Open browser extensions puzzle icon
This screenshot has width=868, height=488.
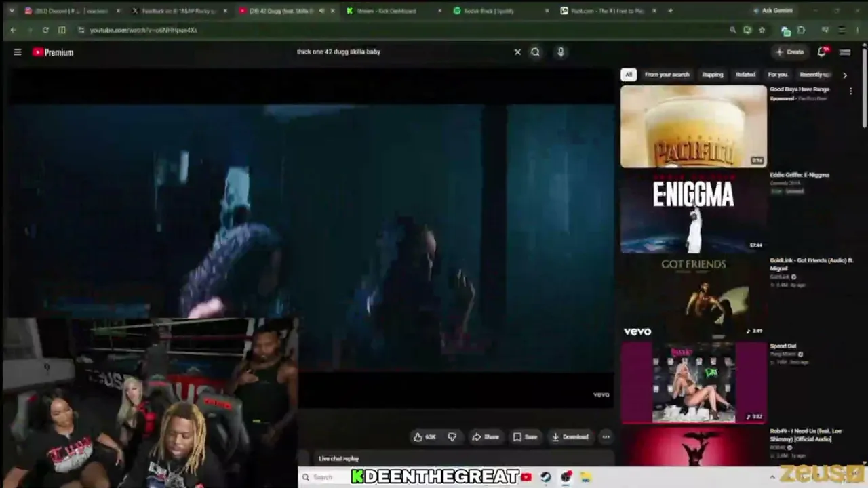[801, 30]
